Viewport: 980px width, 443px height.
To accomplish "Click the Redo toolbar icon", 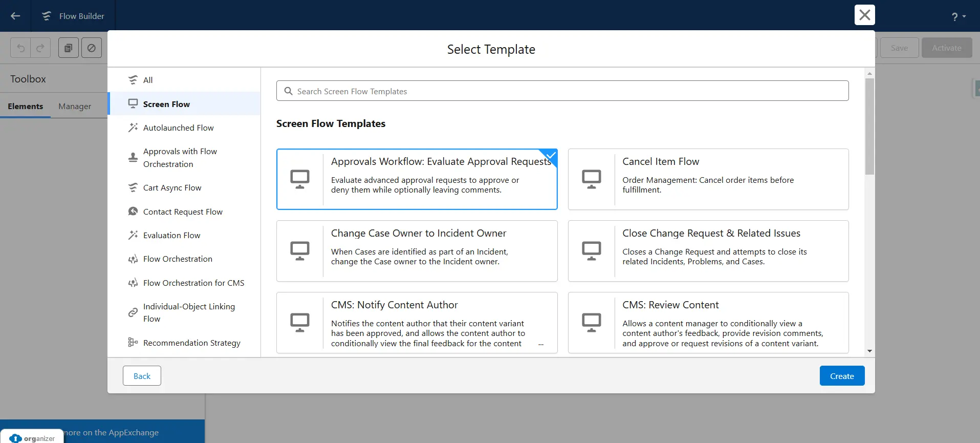I will [x=40, y=48].
